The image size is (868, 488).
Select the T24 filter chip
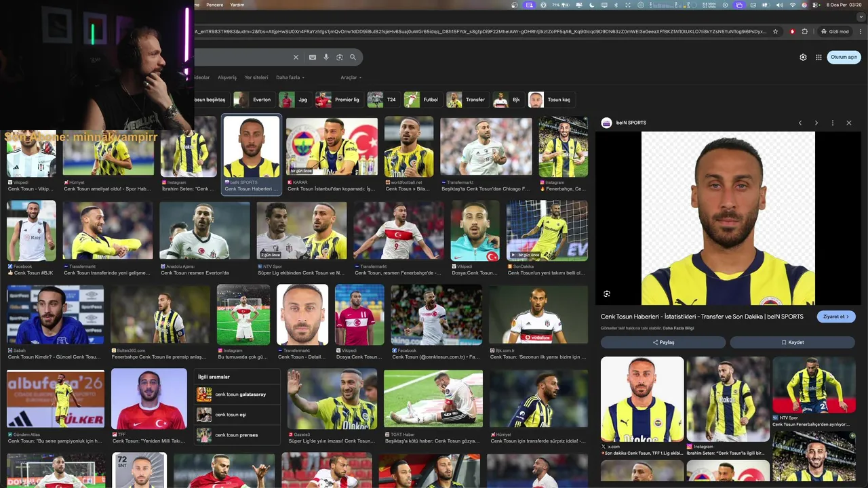pyautogui.click(x=383, y=100)
